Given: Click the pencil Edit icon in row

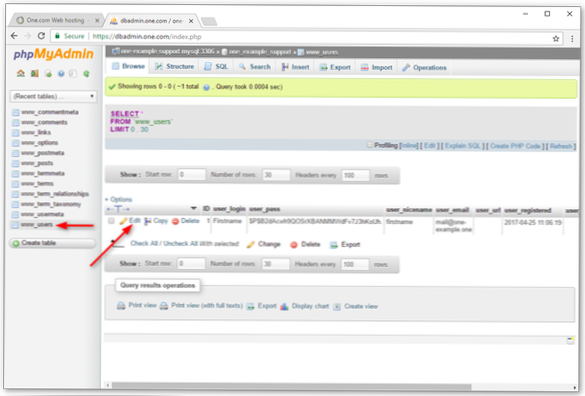Looking at the screenshot, I should (123, 221).
